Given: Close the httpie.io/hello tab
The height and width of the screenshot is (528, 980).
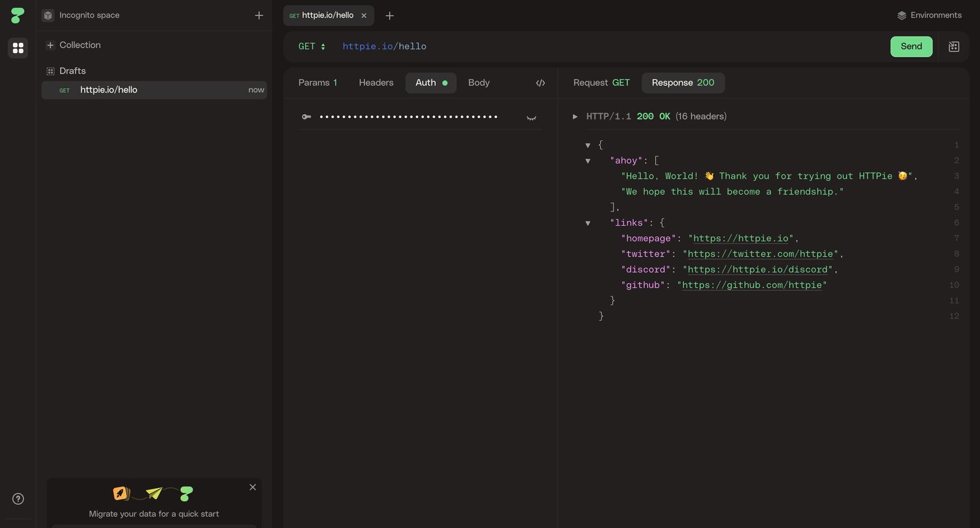Looking at the screenshot, I should click(x=364, y=16).
